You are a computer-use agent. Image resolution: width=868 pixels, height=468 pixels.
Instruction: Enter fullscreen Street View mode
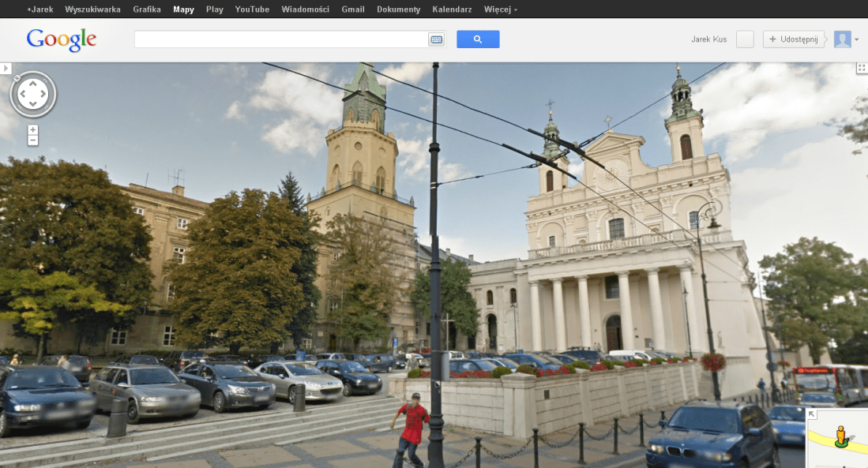pos(861,69)
